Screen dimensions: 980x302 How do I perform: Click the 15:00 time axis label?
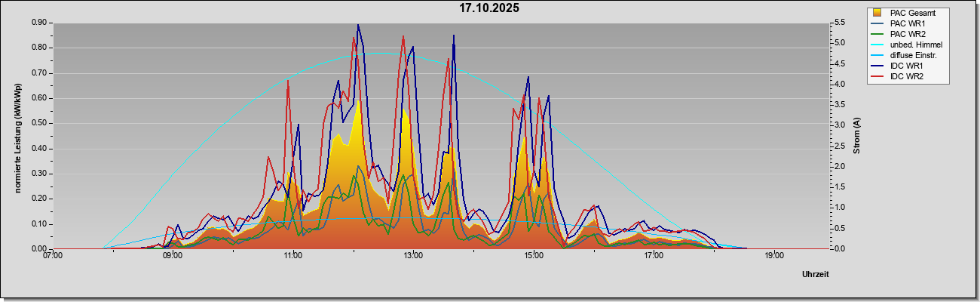[533, 256]
